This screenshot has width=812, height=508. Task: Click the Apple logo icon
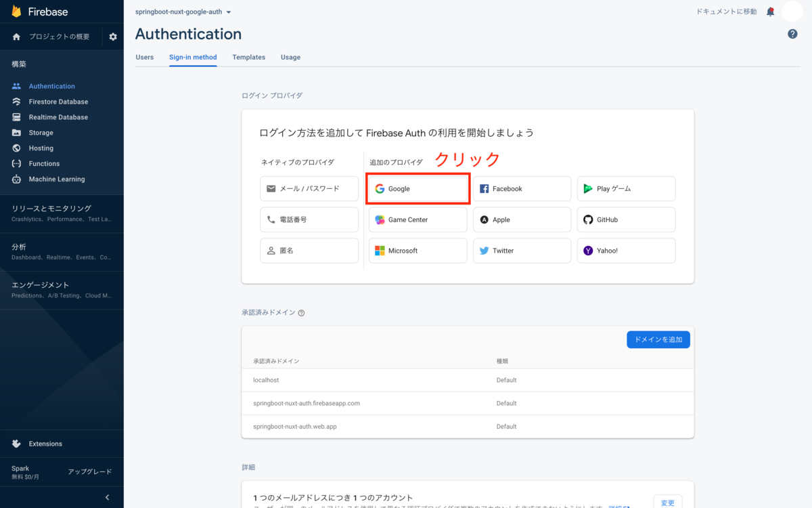pos(484,220)
